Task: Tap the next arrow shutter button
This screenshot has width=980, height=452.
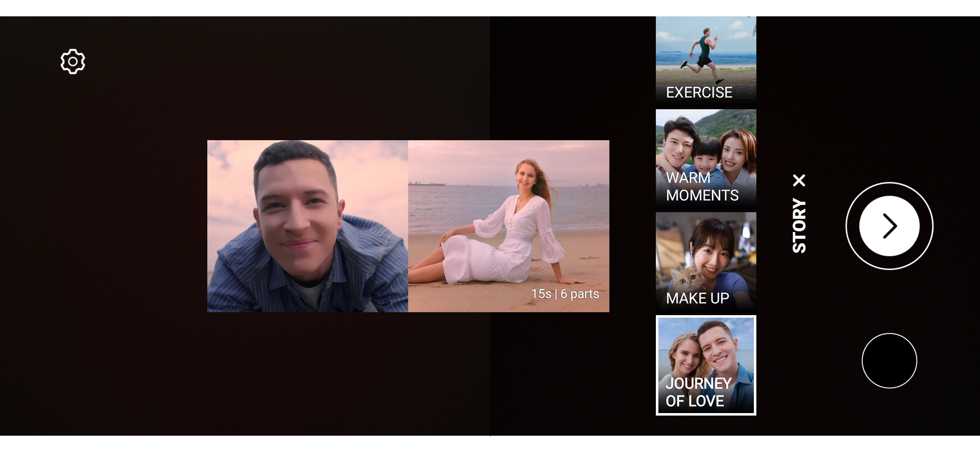Action: 889,226
